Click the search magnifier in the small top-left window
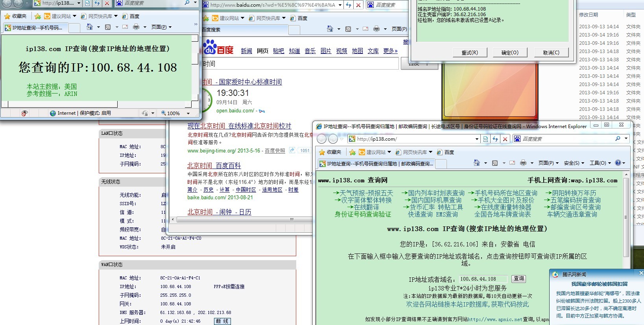 187,3
